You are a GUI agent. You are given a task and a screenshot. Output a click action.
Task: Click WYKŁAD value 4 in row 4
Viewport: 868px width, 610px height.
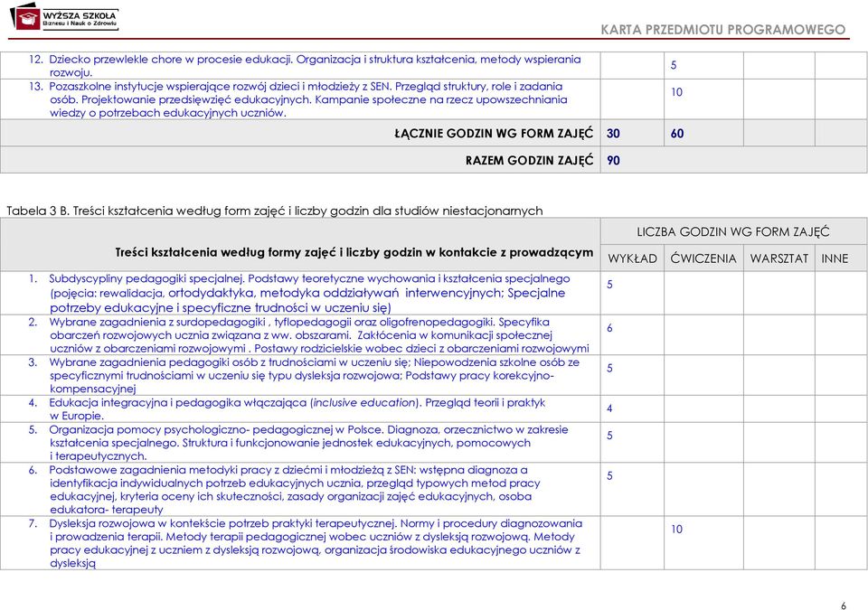tap(609, 408)
